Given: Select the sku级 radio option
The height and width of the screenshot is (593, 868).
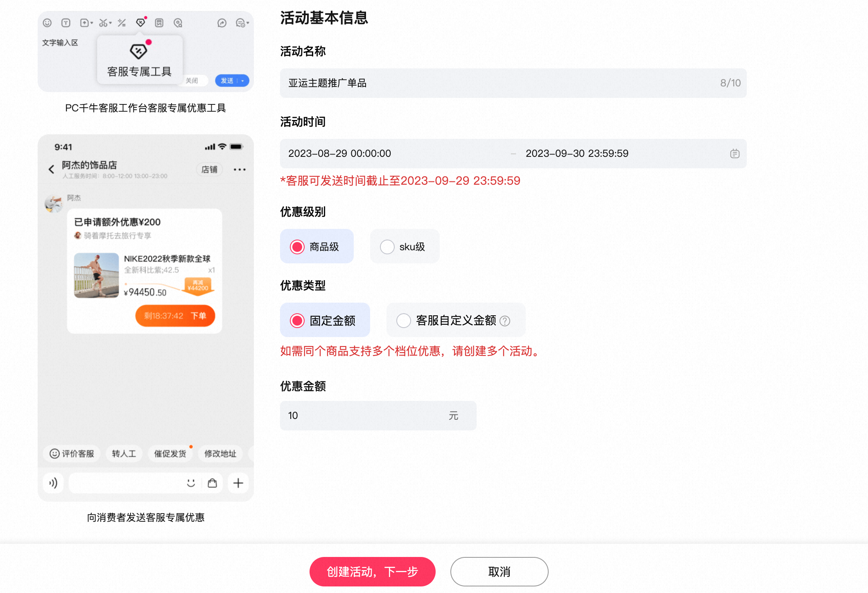Looking at the screenshot, I should pos(405,247).
